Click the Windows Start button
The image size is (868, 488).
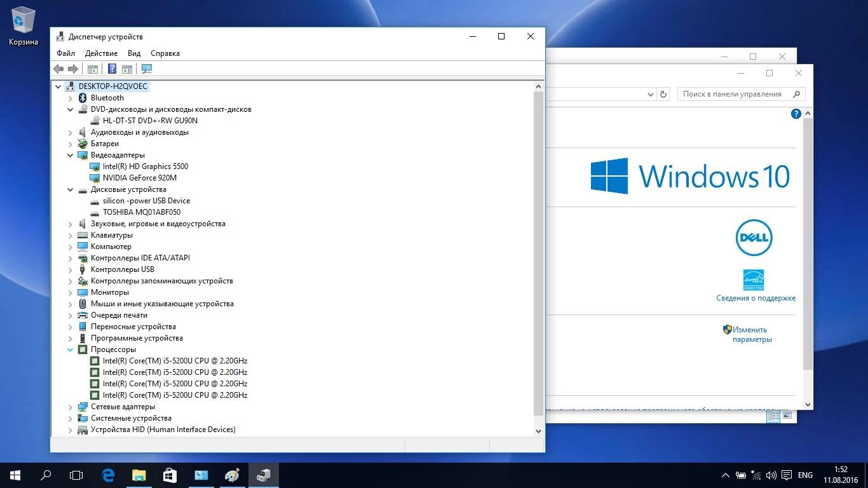15,475
